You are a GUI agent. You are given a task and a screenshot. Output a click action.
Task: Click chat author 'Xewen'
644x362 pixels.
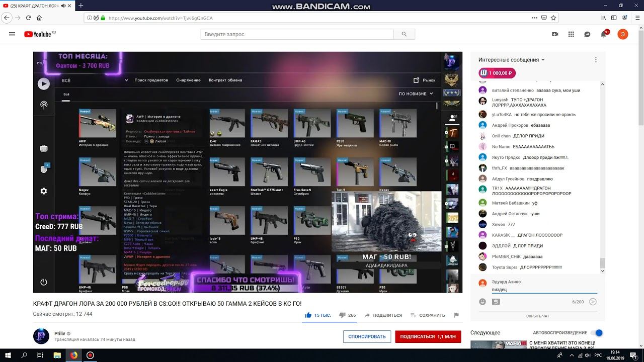coord(499,225)
